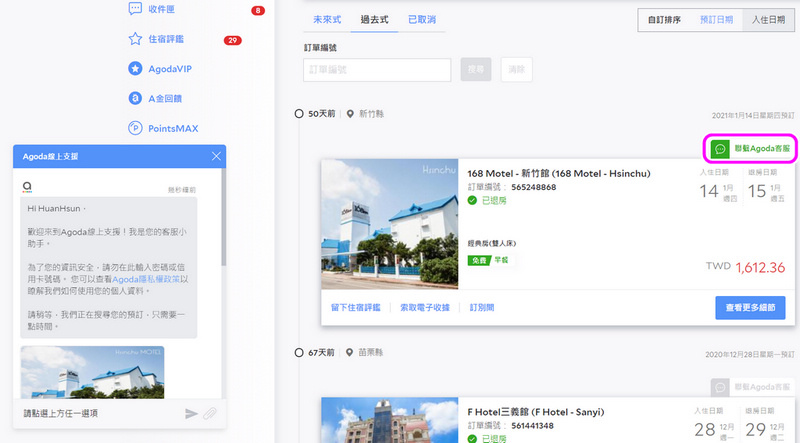
Task: Click the chat send arrow icon
Action: click(x=191, y=413)
